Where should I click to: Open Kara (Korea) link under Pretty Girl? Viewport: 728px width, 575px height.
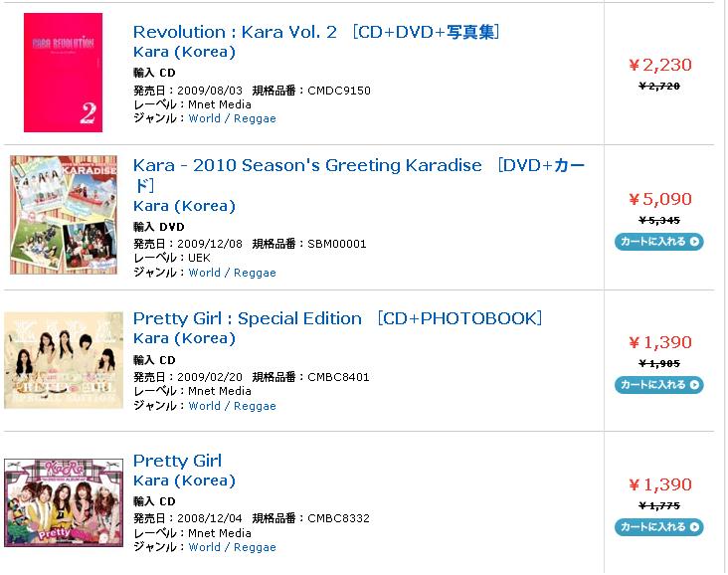184,480
